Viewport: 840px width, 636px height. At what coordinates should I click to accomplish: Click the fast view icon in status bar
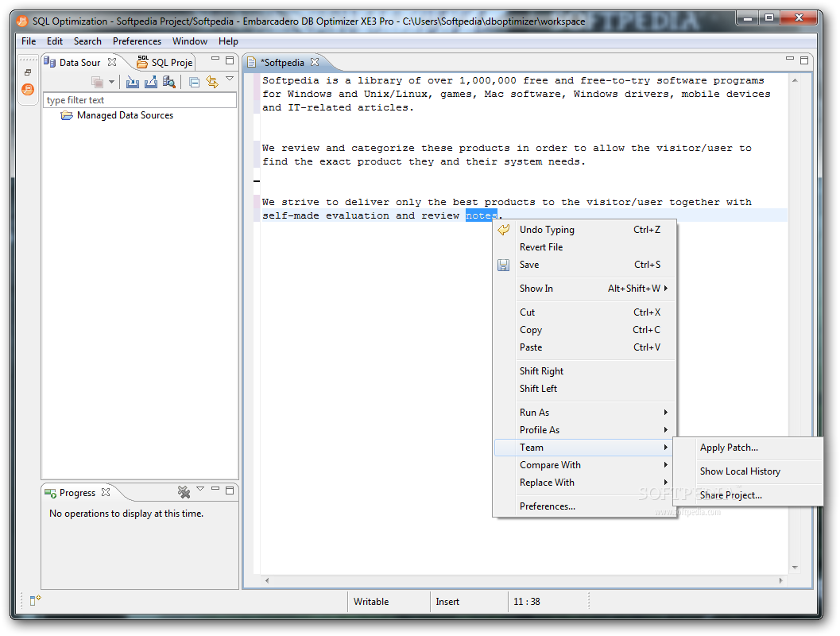point(35,601)
